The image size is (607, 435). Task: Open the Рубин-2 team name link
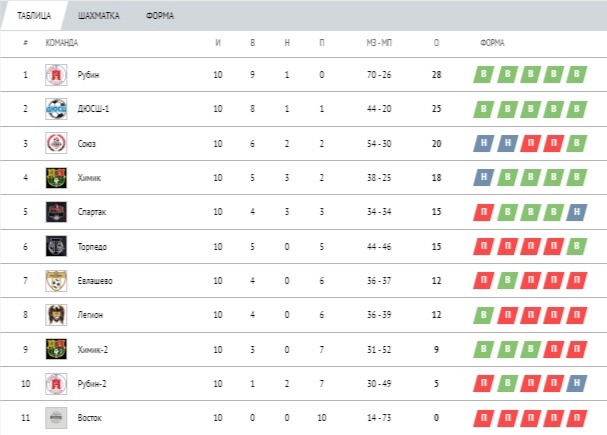coord(92,384)
